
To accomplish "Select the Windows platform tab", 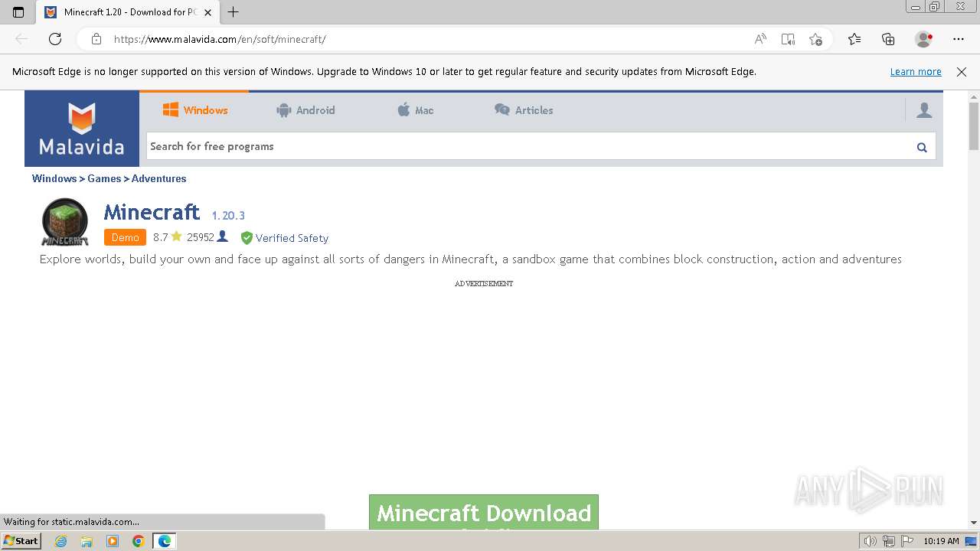I will click(195, 110).
